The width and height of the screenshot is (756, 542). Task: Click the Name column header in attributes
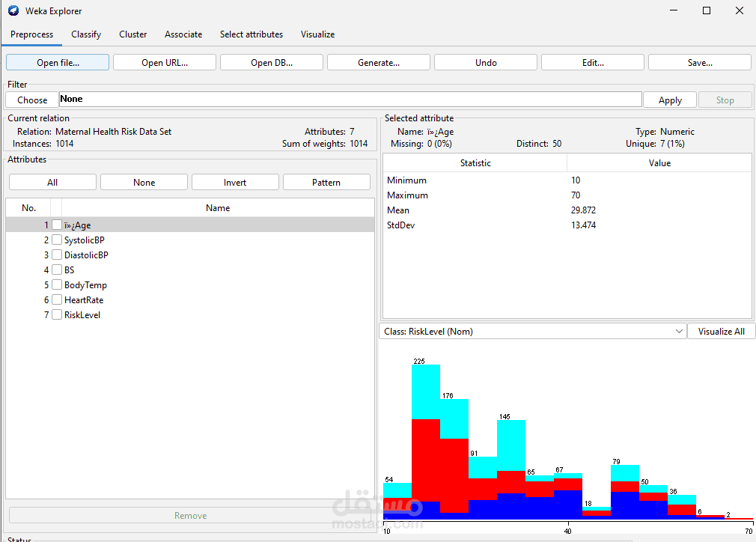pos(218,208)
